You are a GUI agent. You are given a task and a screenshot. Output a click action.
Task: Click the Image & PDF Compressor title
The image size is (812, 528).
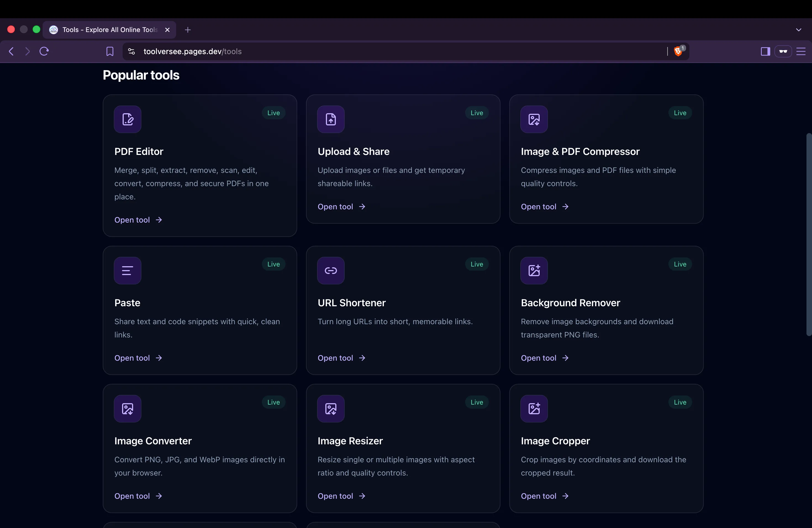(x=580, y=152)
